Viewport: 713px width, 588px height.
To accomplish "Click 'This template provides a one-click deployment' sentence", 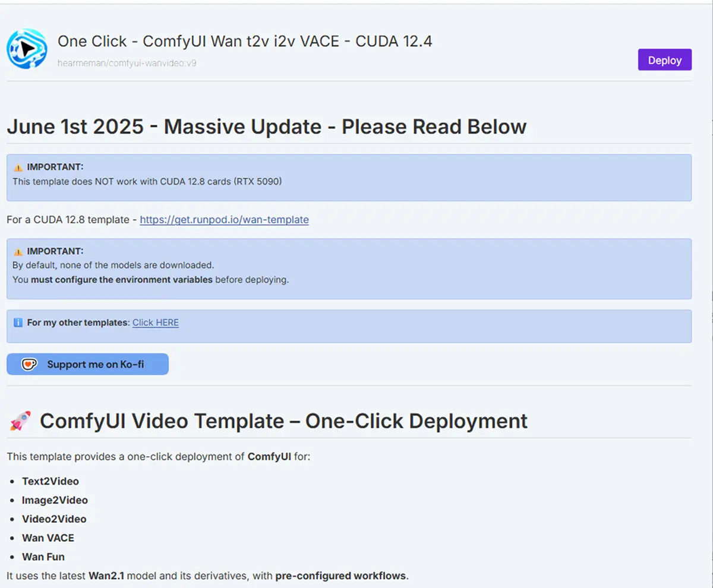I will (159, 457).
